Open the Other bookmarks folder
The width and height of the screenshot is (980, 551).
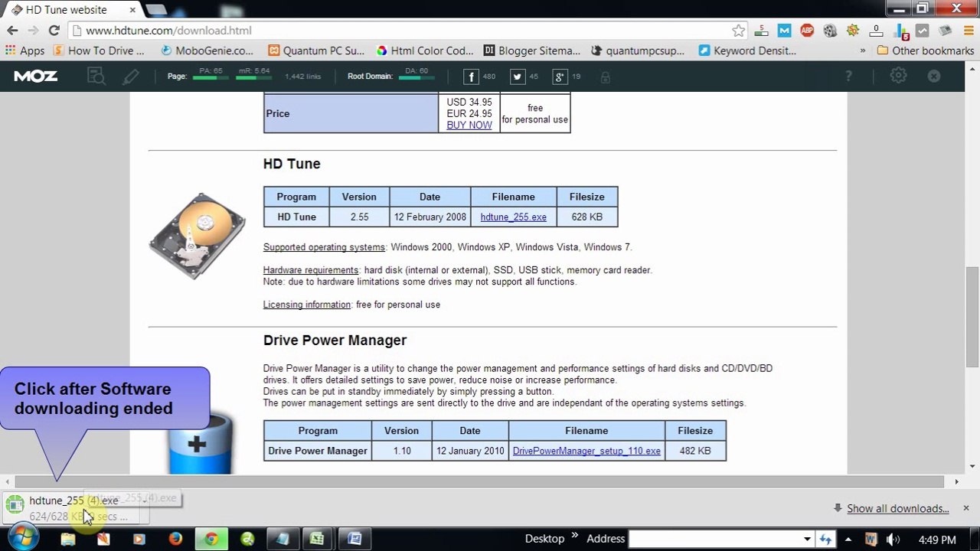pos(925,51)
